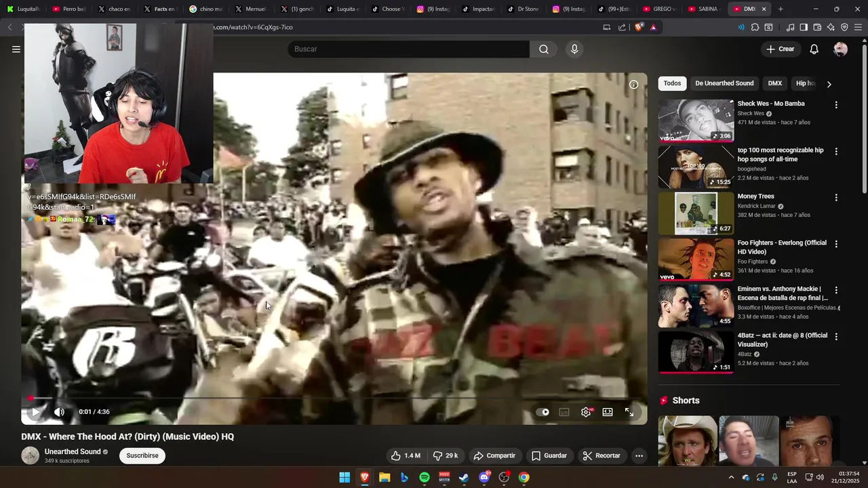The image size is (868, 488).
Task: Enter fullscreen mode
Action: click(x=629, y=412)
